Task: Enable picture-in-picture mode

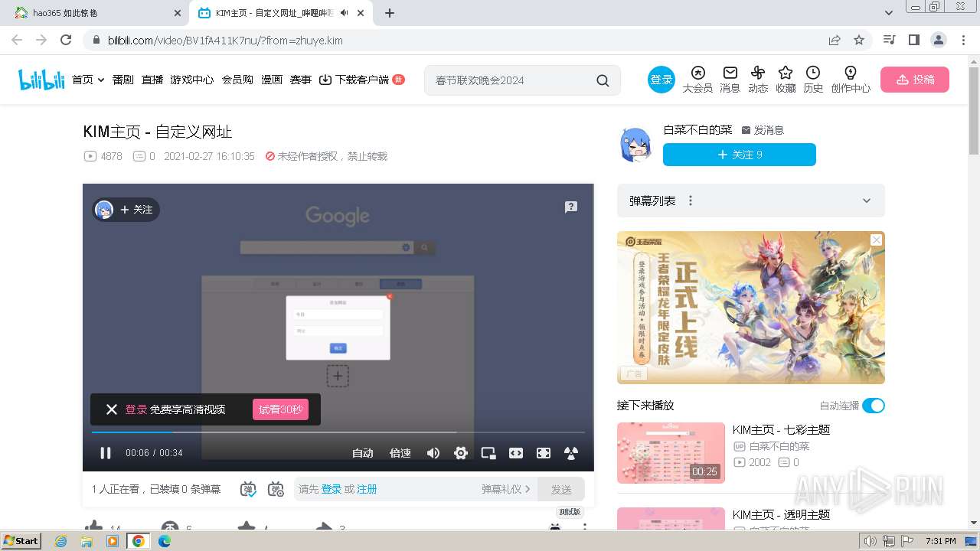Action: point(488,453)
